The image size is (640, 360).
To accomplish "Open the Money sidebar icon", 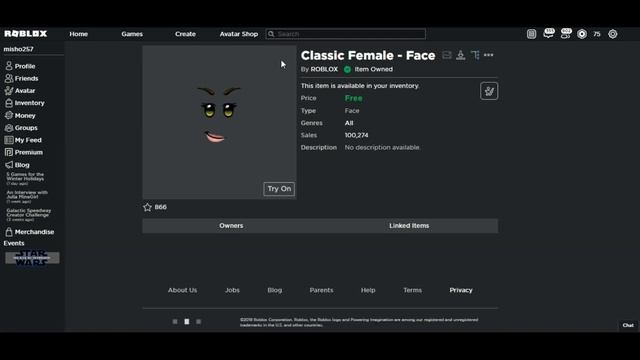I will tap(9, 115).
